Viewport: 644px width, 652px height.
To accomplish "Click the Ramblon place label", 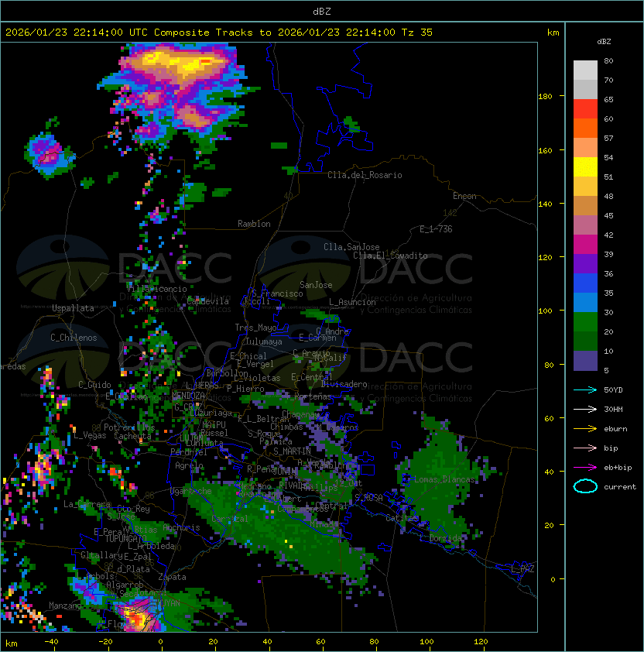I will click(x=254, y=224).
